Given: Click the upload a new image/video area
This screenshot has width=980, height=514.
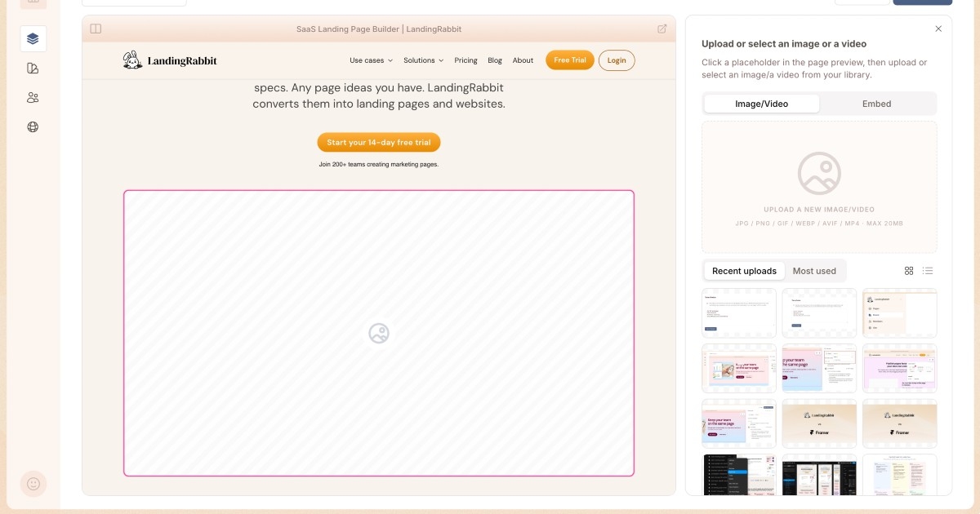Looking at the screenshot, I should pos(819,187).
